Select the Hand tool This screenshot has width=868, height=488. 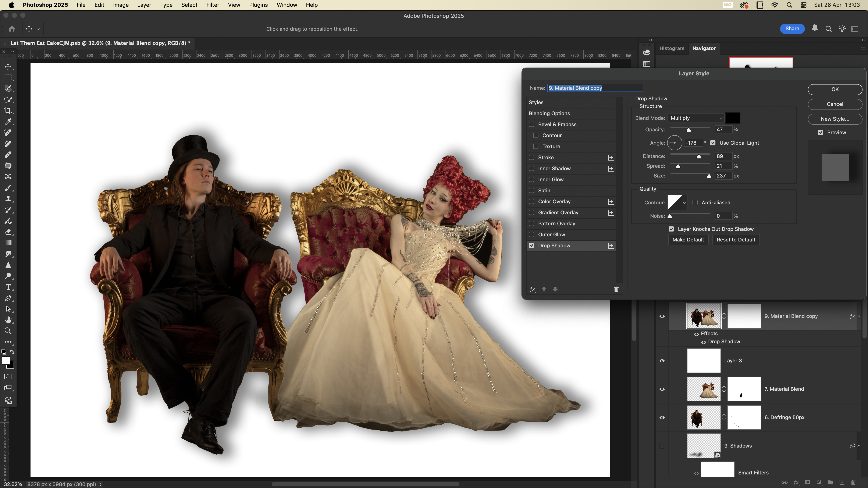(x=8, y=320)
